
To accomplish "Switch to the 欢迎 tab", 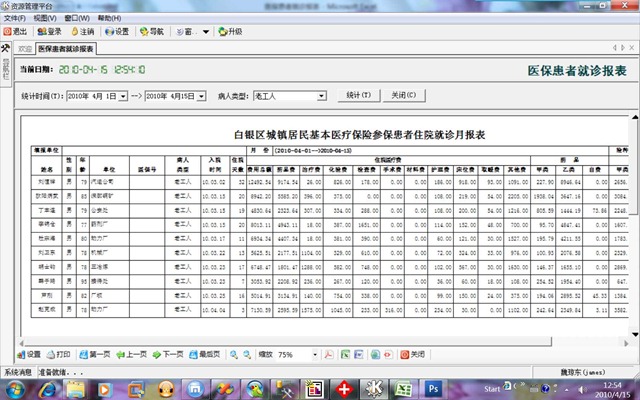I will point(25,48).
